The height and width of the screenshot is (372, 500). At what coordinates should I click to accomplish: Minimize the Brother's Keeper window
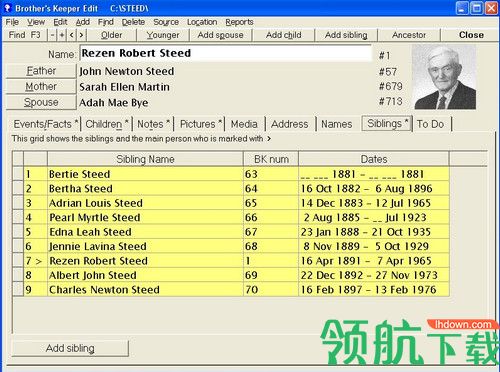click(x=462, y=8)
